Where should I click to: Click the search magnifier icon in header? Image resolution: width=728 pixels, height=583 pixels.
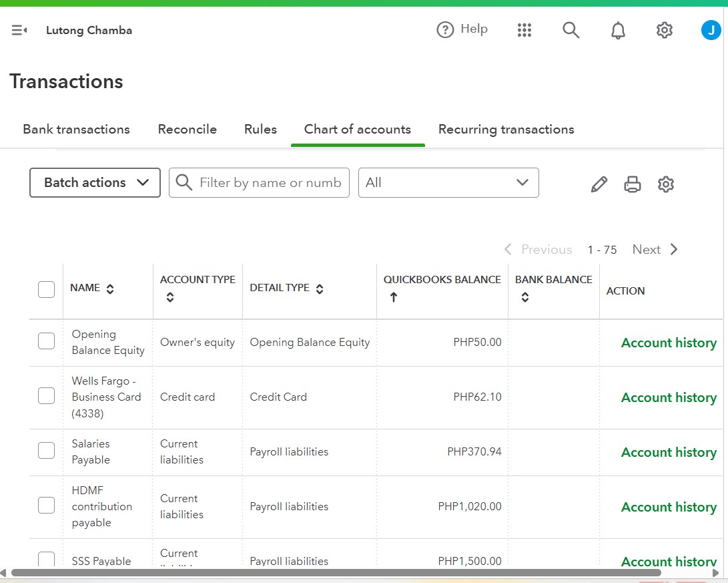[x=571, y=30]
